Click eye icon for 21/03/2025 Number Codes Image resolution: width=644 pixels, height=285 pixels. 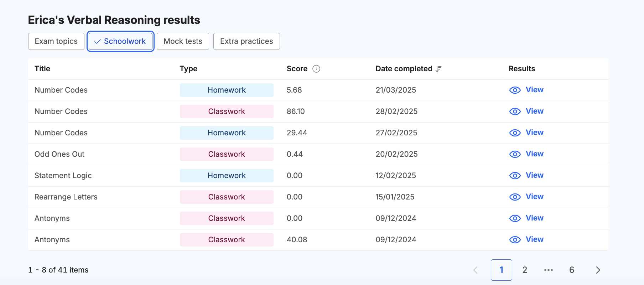click(x=515, y=90)
